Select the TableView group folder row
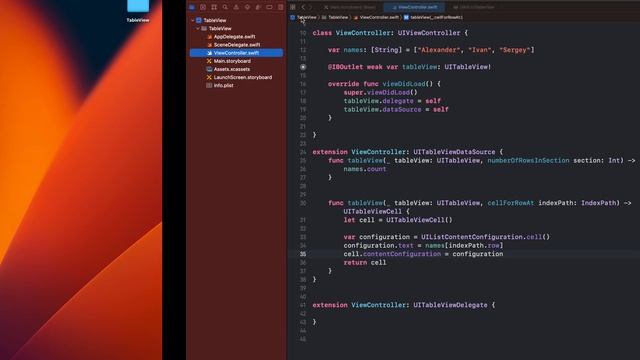 236,29
